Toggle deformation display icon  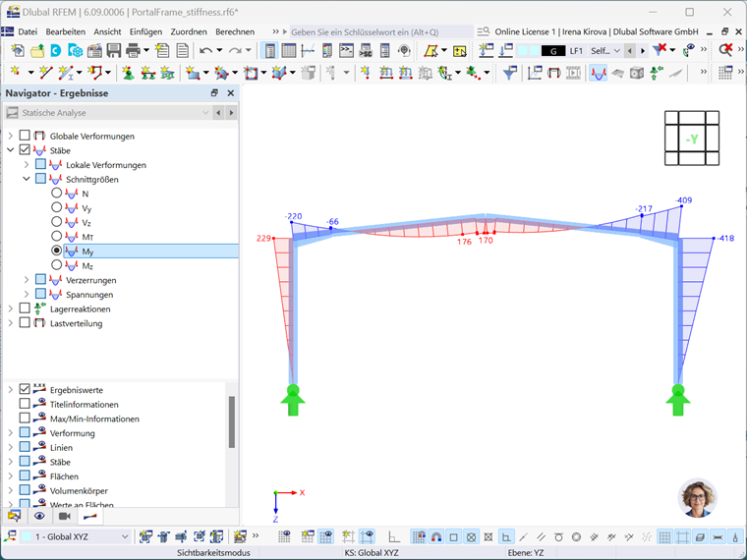(553, 73)
